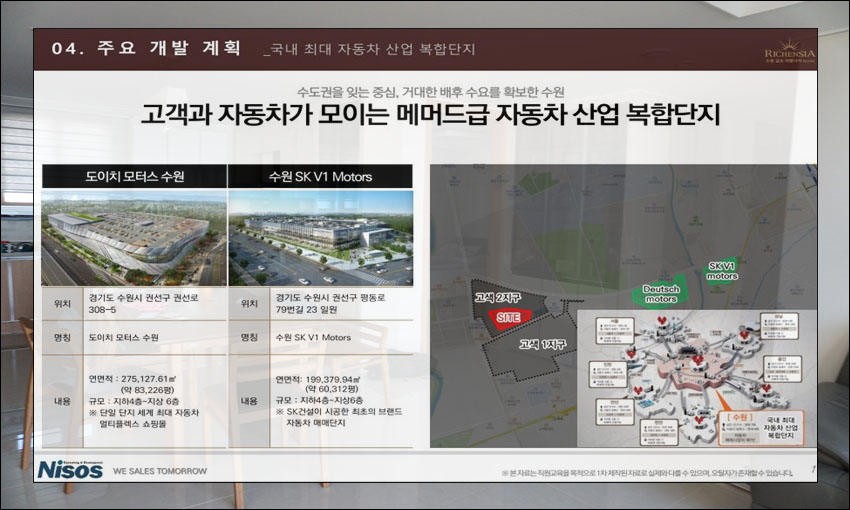Click headline '고객과 자동차가 모이는 메머드급'
This screenshot has height=510, width=850.
(x=315, y=114)
